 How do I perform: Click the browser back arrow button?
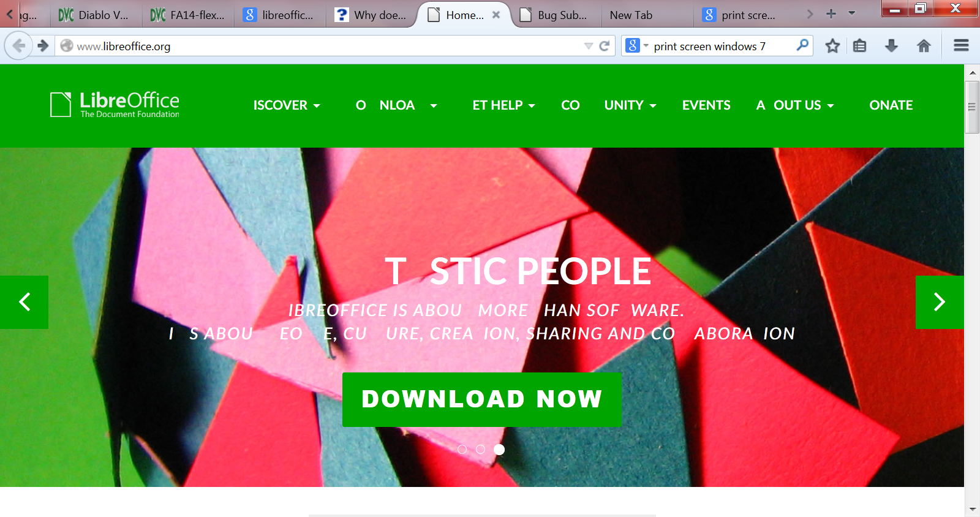tap(19, 46)
